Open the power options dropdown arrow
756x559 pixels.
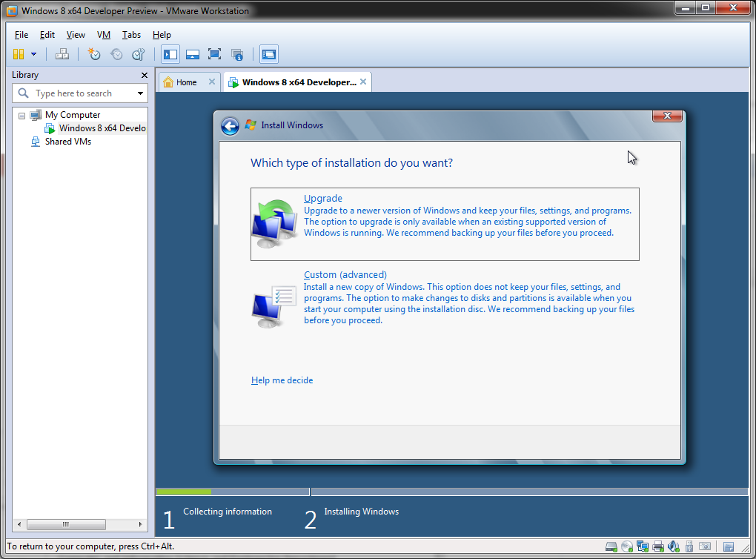coord(34,54)
